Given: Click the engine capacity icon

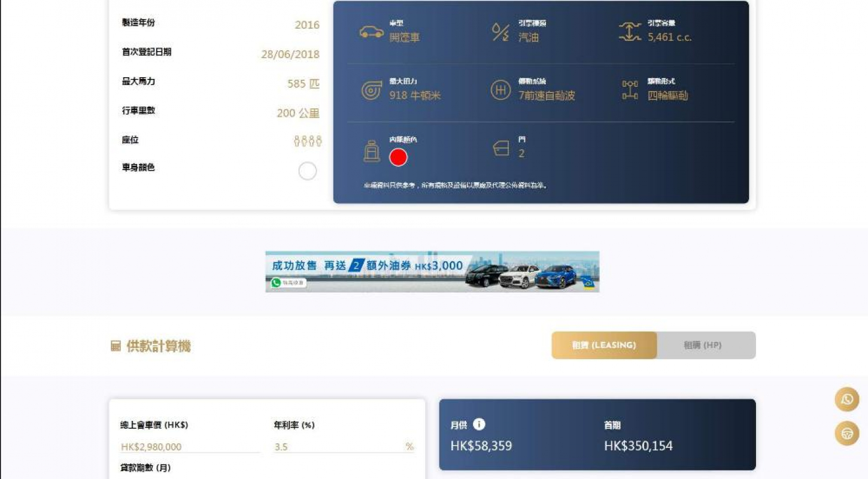Looking at the screenshot, I should click(x=630, y=32).
